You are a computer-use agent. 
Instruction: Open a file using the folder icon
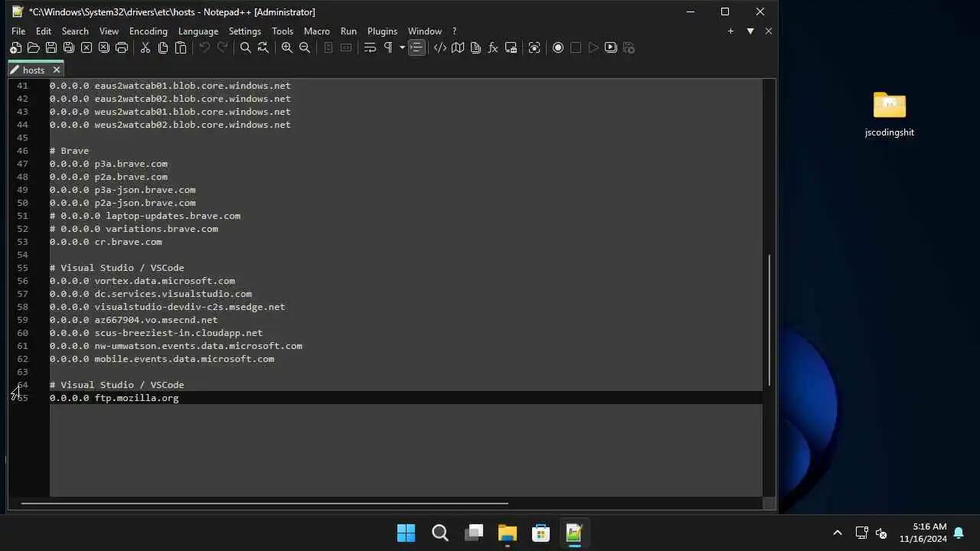click(33, 47)
